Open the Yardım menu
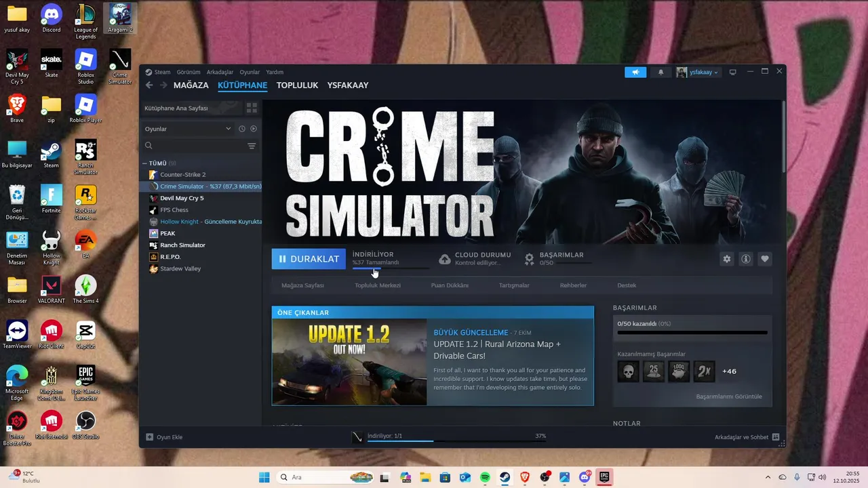Image resolution: width=868 pixels, height=488 pixels. click(275, 72)
